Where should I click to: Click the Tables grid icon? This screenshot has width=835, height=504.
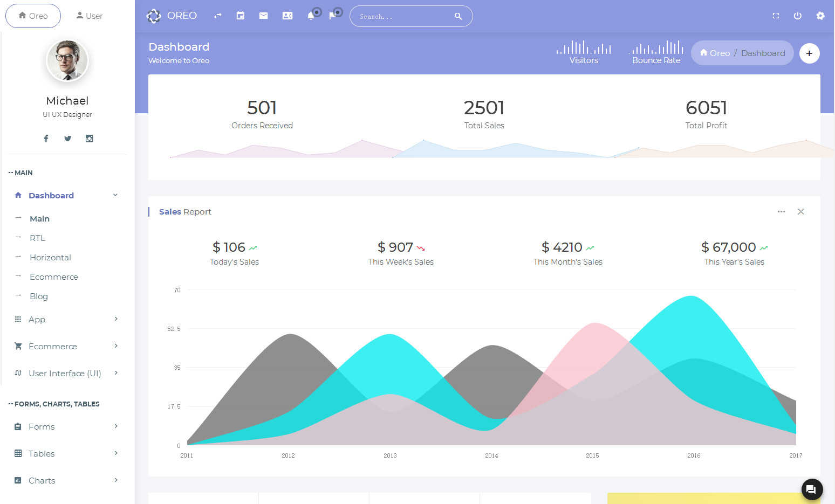click(18, 453)
